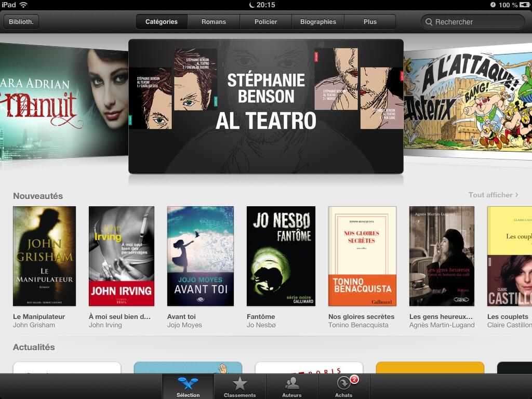Tap the battery indicator in status bar
Viewport: 532px width, 399px height.
pyautogui.click(x=525, y=5)
